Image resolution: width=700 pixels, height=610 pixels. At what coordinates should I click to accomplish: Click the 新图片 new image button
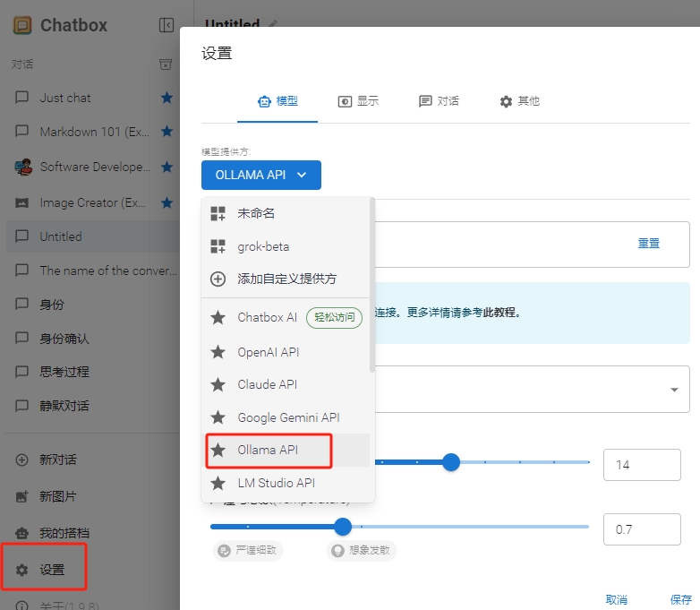[x=93, y=496]
